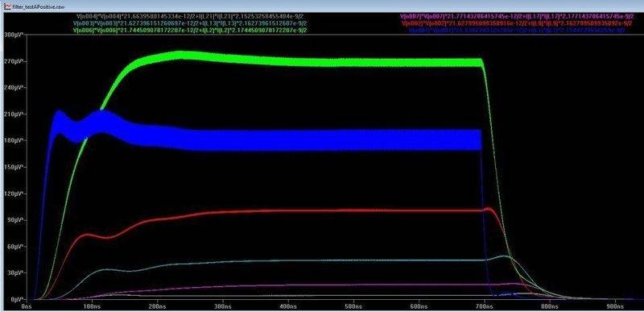Select the V(n007) magenta trace label
The height and width of the screenshot is (312, 644).
[518, 16]
